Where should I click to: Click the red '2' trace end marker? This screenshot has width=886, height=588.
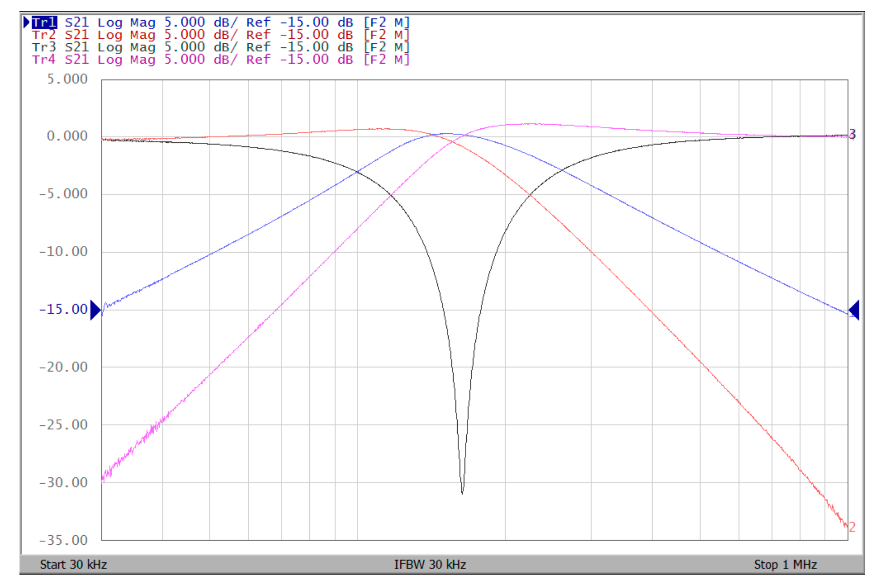[x=852, y=527]
